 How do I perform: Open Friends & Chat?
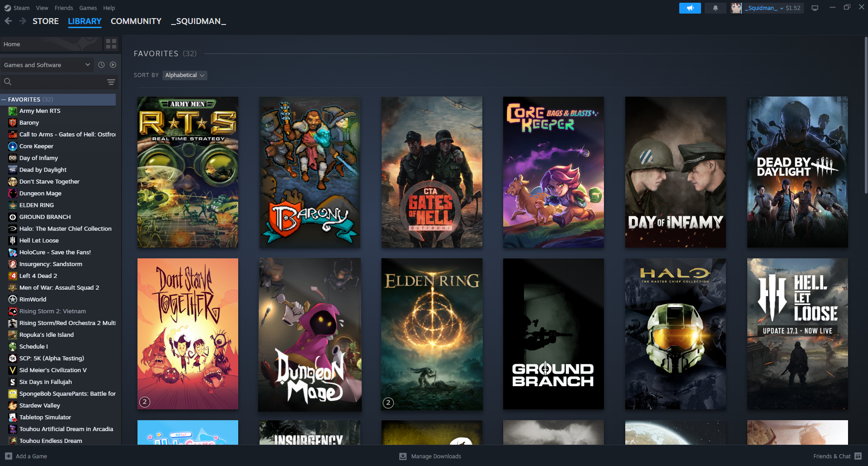click(x=832, y=456)
